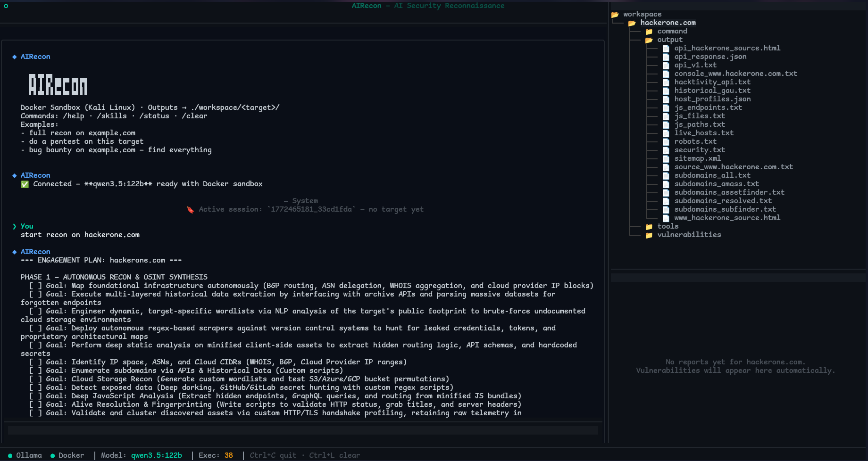Viewport: 868px width, 461px height.
Task: Click the api_response.json file icon
Action: (666, 57)
